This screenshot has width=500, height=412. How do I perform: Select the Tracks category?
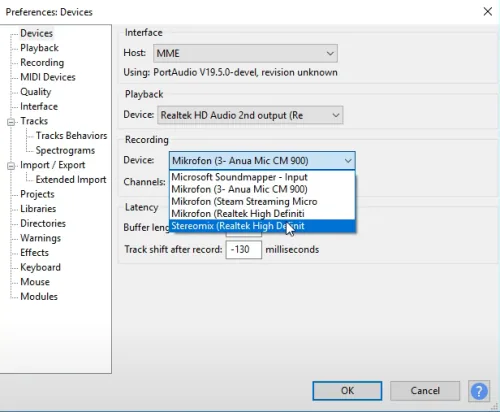(x=34, y=121)
